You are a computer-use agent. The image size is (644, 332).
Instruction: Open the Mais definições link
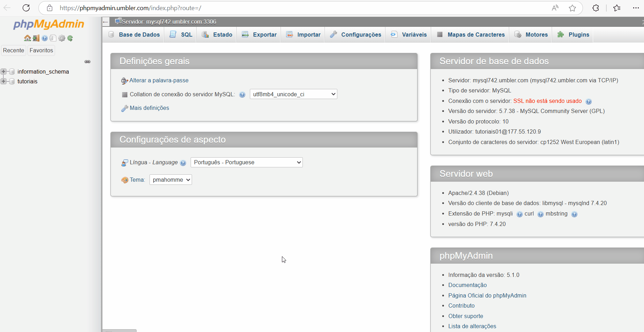click(x=149, y=108)
